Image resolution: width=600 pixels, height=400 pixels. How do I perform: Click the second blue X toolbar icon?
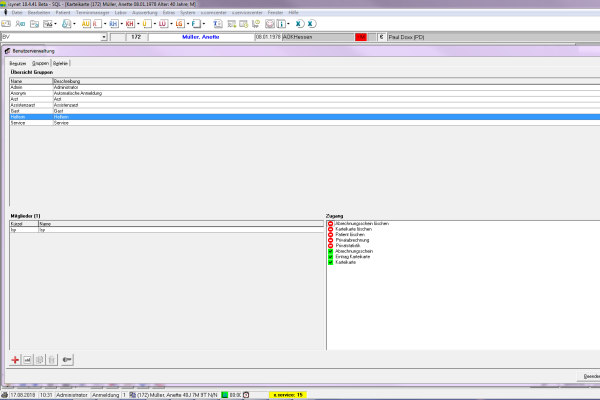coord(311,24)
